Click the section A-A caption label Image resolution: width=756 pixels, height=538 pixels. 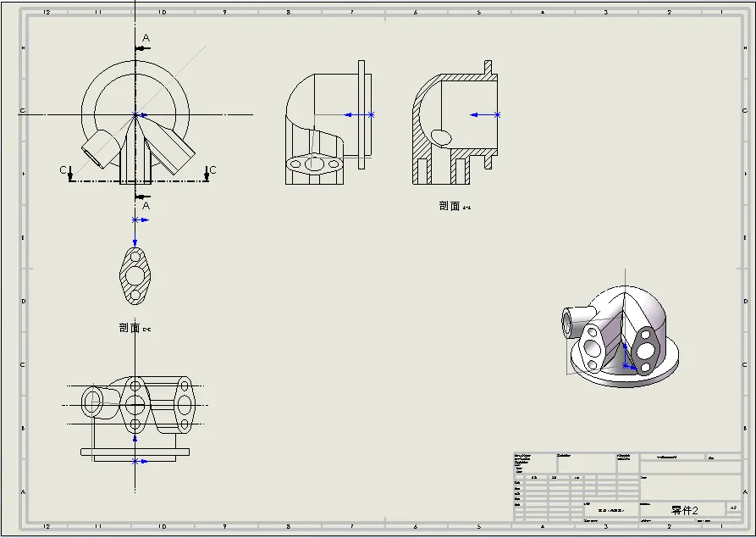[x=454, y=206]
